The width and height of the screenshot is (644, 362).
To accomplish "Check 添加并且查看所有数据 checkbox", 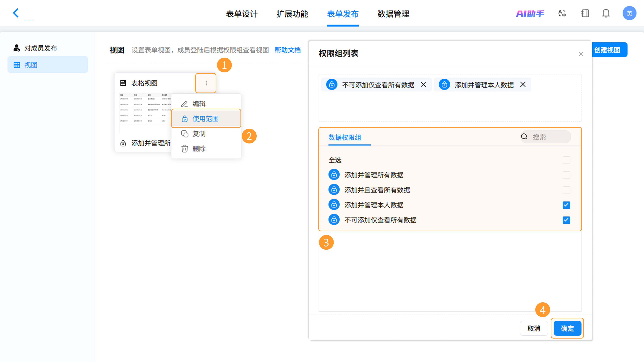I will click(566, 190).
